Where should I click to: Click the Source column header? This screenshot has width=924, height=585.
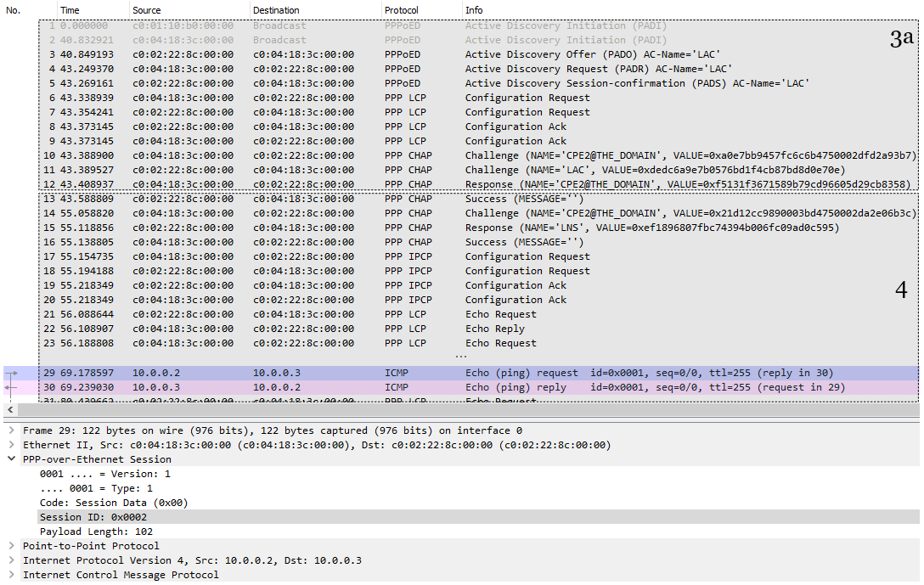(x=189, y=10)
